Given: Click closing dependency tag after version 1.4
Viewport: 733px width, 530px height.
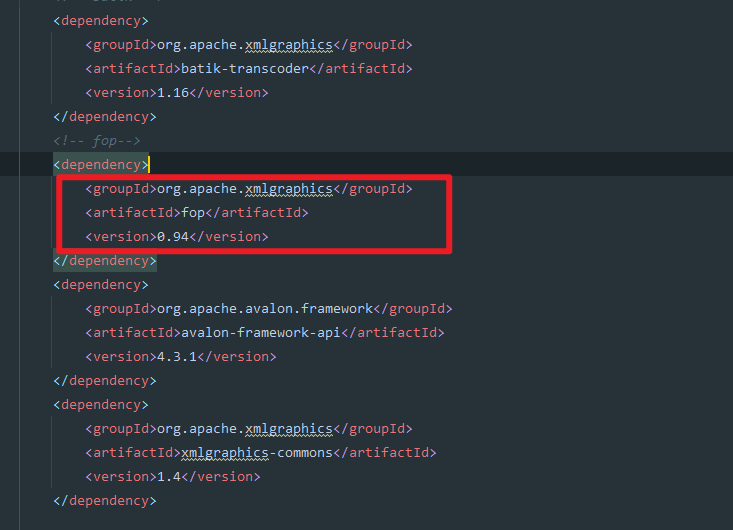Looking at the screenshot, I should 105,500.
